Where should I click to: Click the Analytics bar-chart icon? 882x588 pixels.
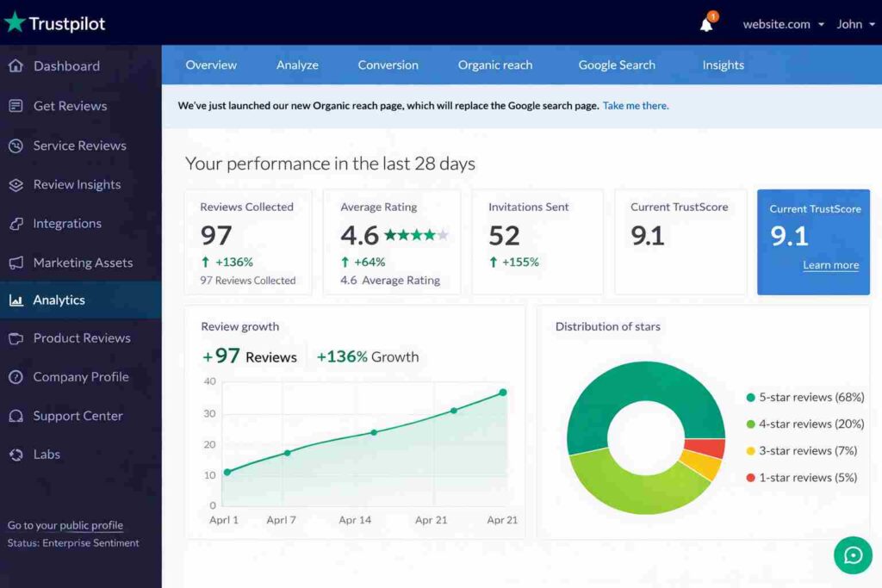[17, 300]
